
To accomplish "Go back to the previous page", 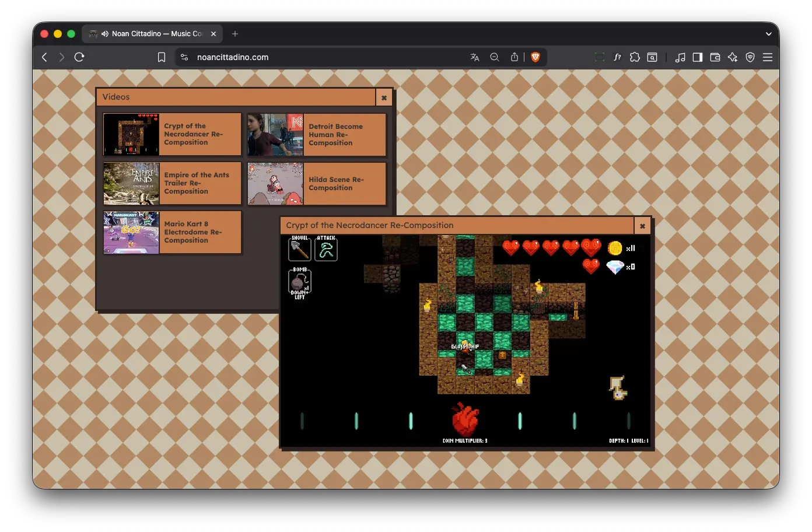I will pyautogui.click(x=44, y=57).
